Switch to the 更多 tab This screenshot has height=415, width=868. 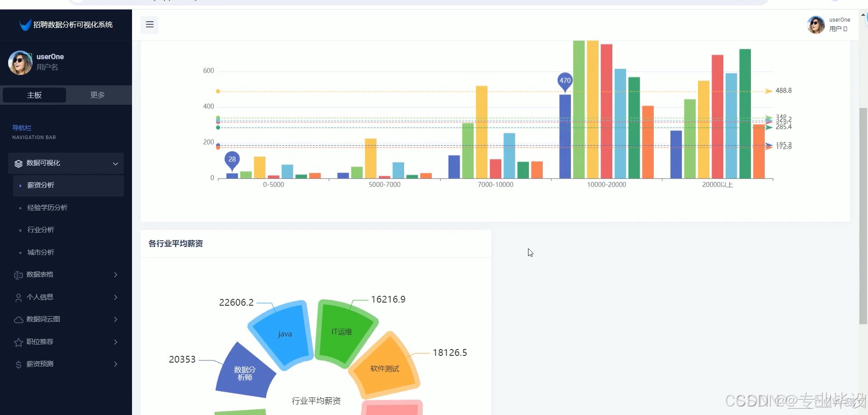(x=98, y=95)
